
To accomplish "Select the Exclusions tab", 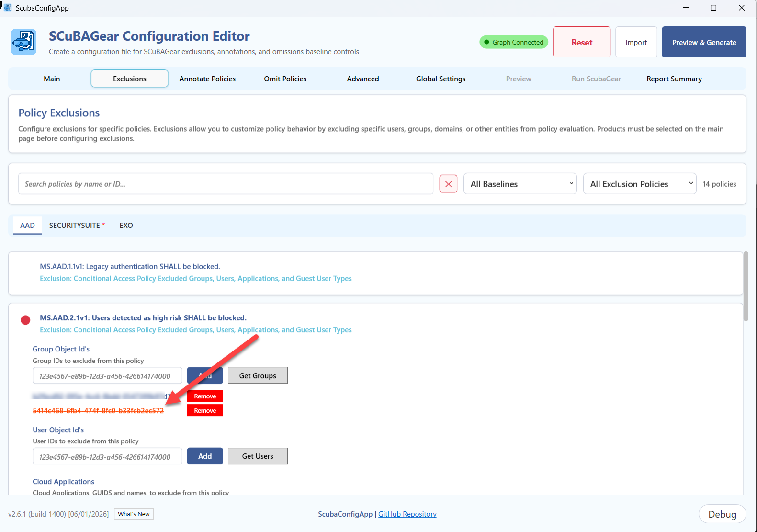I will pyautogui.click(x=130, y=79).
